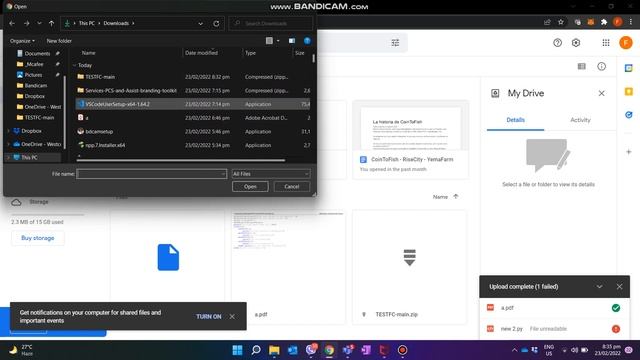The width and height of the screenshot is (640, 360).
Task: Open the help icon in the Open dialog
Action: [307, 40]
